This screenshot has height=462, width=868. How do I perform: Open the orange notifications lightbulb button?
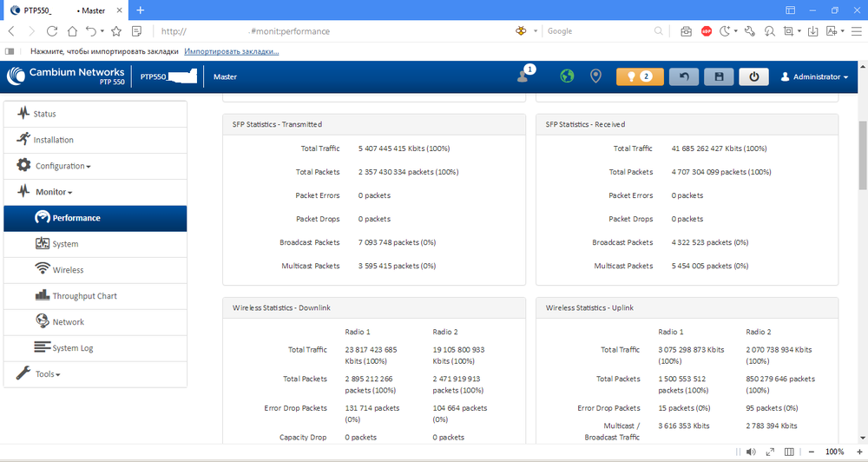640,76
